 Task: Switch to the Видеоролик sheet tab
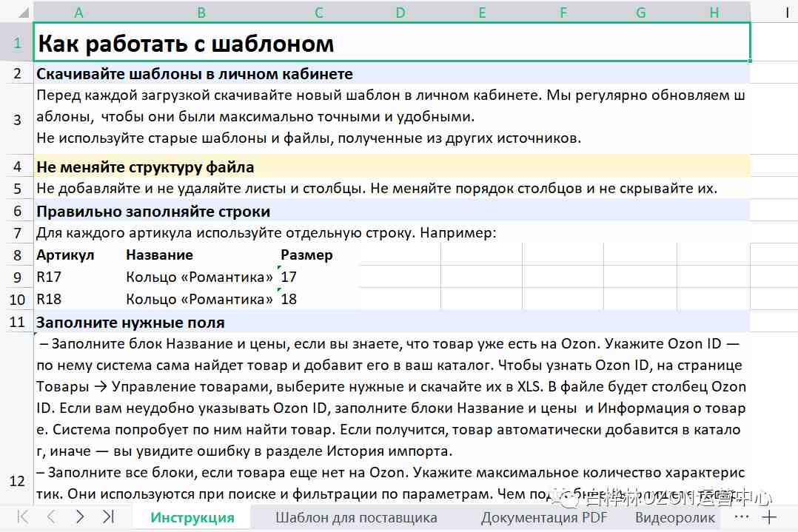tap(675, 518)
